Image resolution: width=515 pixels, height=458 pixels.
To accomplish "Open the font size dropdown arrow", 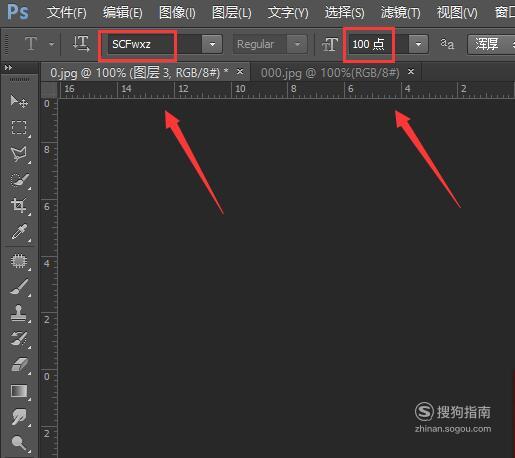I will (x=418, y=44).
